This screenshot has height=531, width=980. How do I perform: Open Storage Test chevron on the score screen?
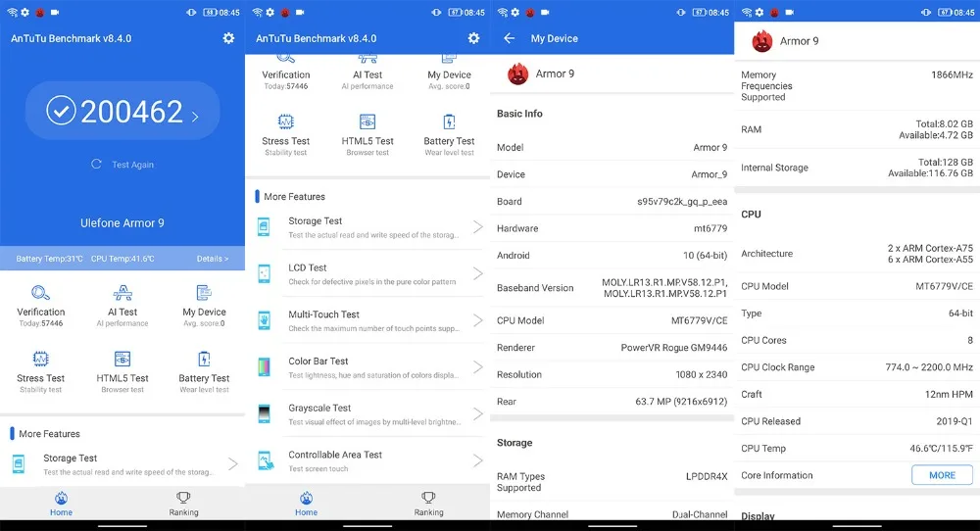(232, 463)
